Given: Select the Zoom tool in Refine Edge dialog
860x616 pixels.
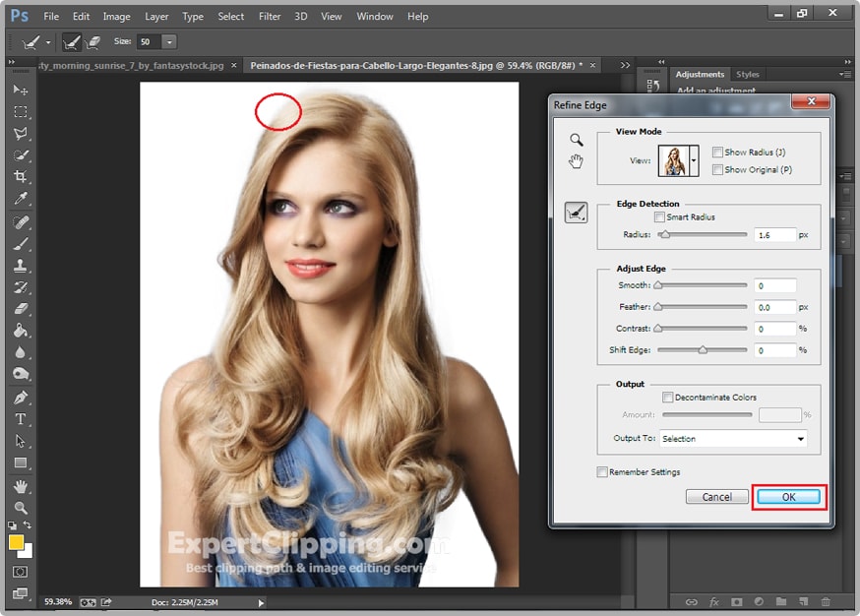Looking at the screenshot, I should click(576, 141).
